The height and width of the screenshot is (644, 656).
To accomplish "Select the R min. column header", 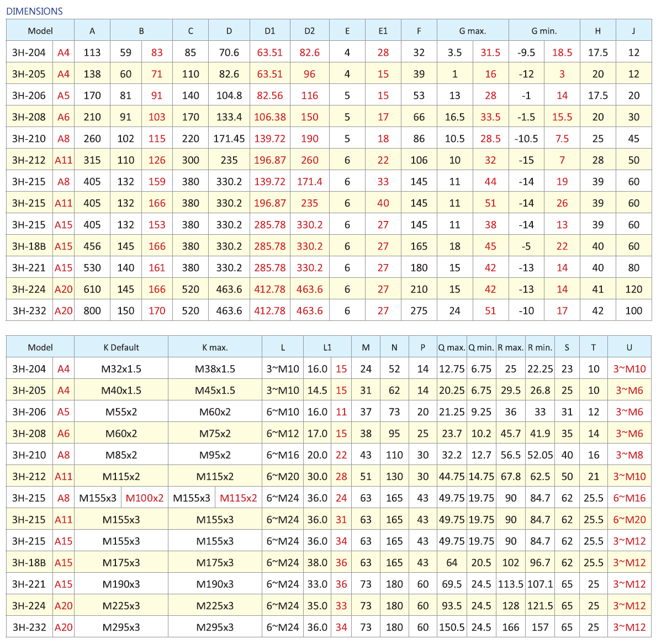I will click(539, 347).
